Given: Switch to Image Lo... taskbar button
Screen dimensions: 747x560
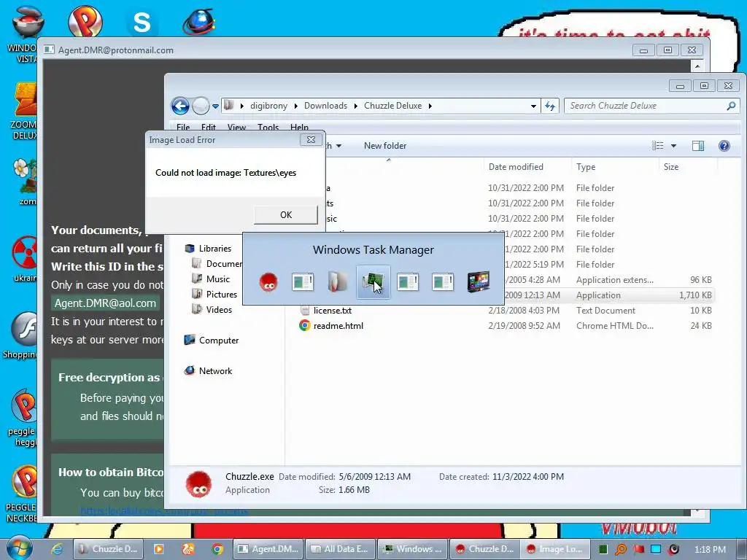Looking at the screenshot, I should 555,549.
